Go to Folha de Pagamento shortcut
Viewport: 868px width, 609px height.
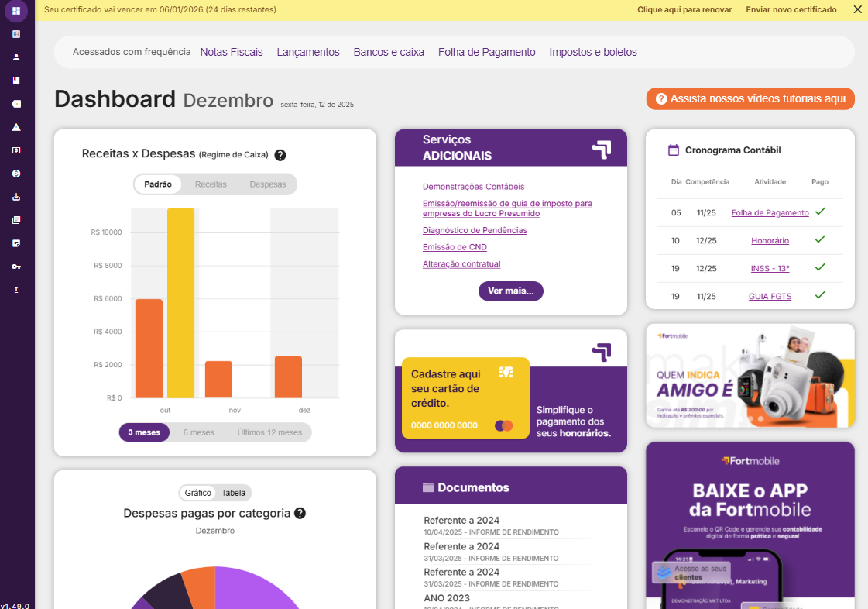click(486, 52)
